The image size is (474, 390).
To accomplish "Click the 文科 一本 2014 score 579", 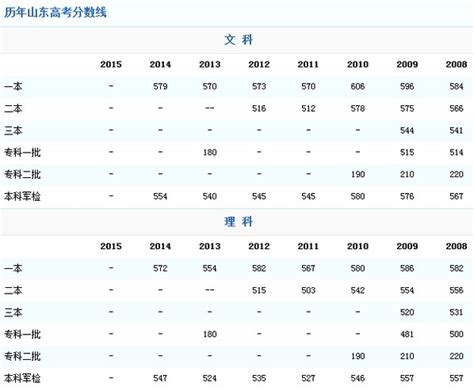I will [160, 86].
